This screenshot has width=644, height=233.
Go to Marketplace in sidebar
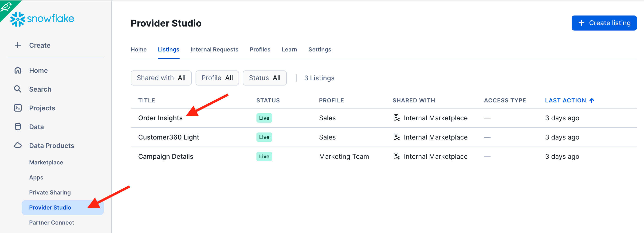46,162
